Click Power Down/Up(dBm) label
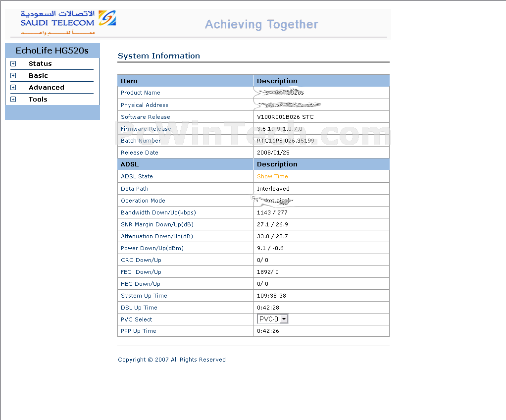506x420 pixels. [x=152, y=249]
